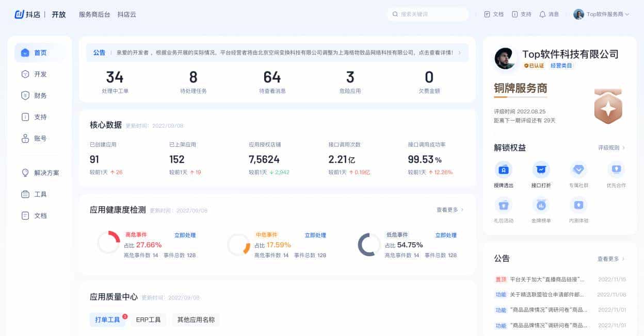This screenshot has width=644, height=336.
Task: Open the 授牌透出 benefit icon
Action: click(x=504, y=170)
